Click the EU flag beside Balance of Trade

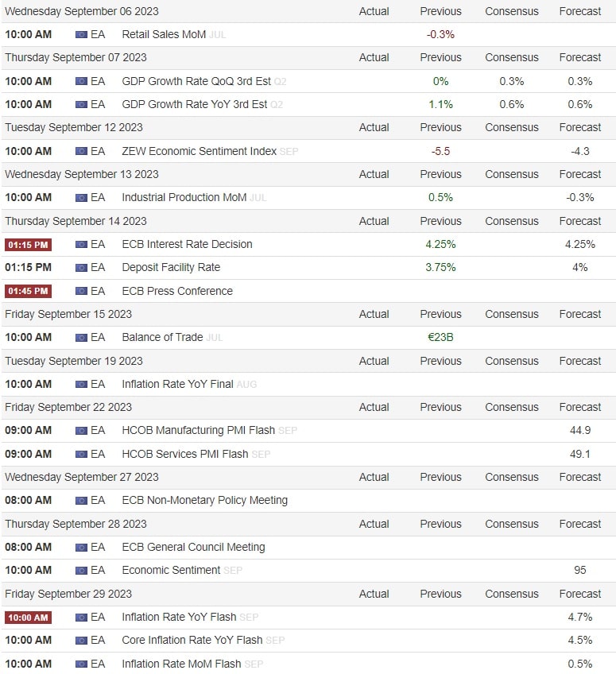81,338
